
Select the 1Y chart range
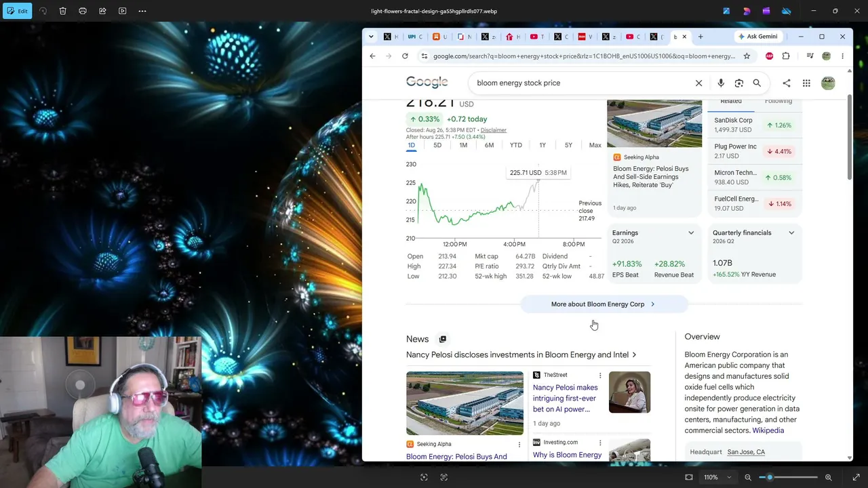click(x=542, y=145)
